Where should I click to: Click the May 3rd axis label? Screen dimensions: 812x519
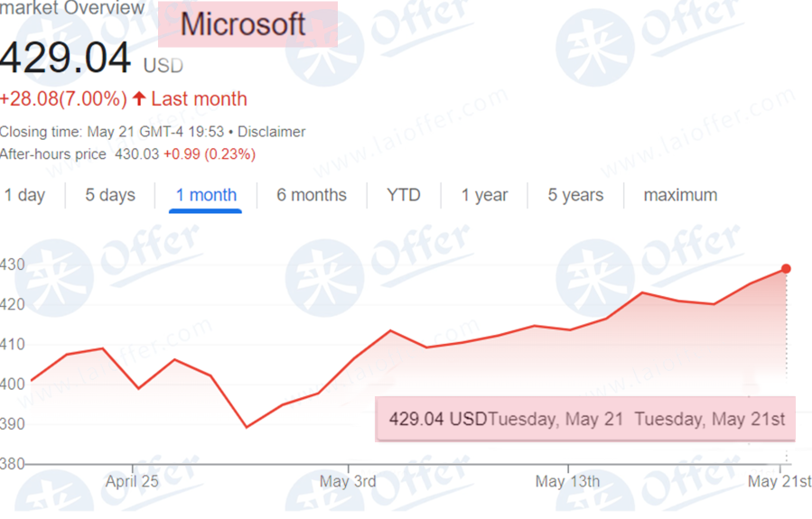coord(348,481)
